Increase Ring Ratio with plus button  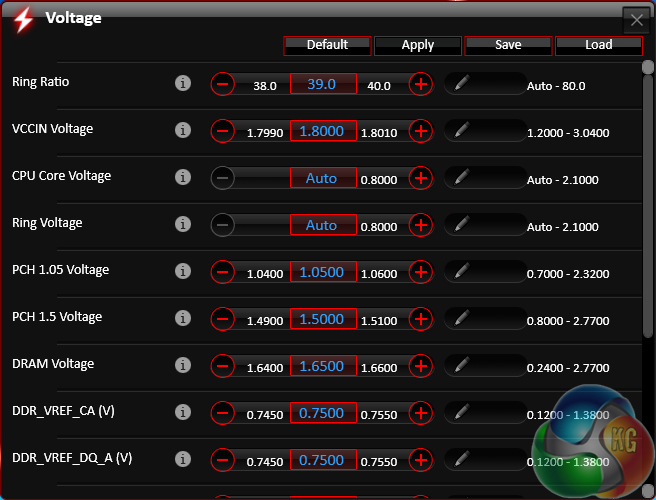point(421,84)
